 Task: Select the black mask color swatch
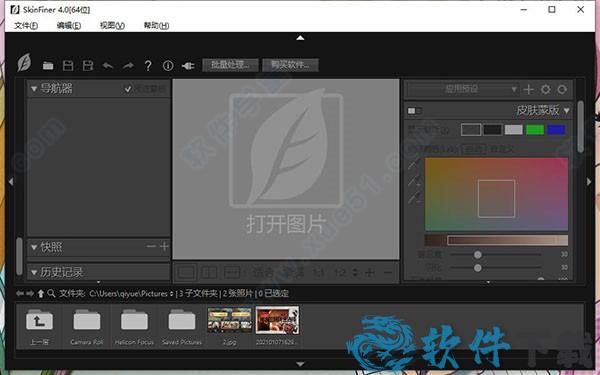[x=492, y=130]
